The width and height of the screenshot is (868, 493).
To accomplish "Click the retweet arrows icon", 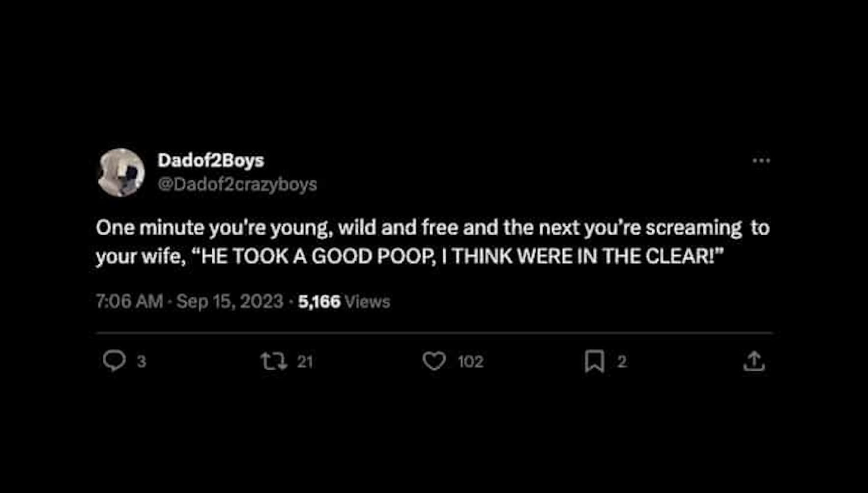I will click(x=273, y=361).
